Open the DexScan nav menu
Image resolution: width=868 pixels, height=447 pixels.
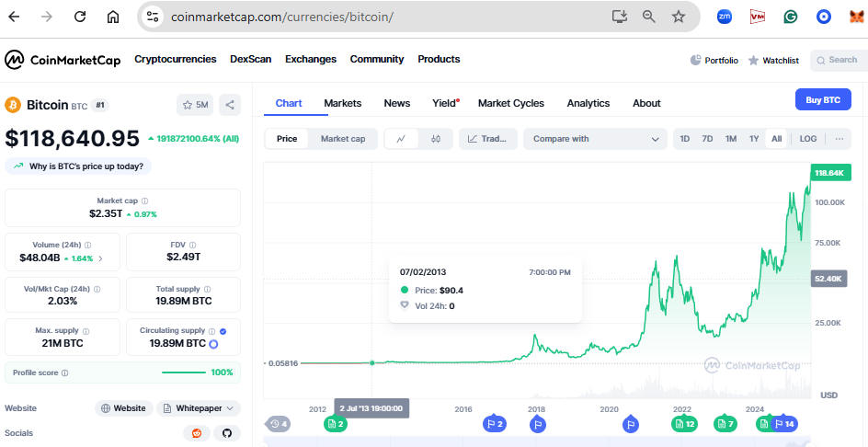point(251,59)
